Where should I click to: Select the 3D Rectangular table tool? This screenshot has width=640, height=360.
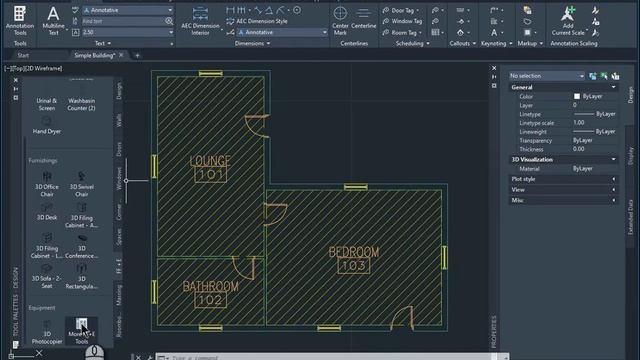click(81, 276)
